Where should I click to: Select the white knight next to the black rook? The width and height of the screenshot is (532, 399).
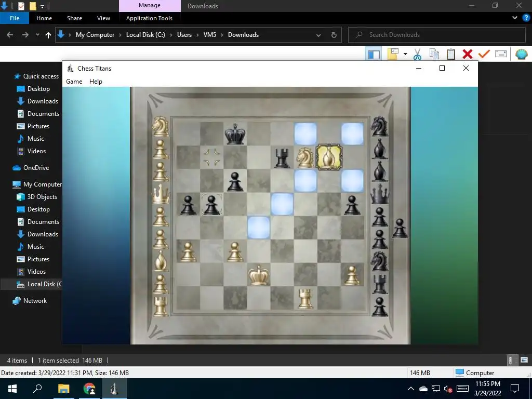coord(304,158)
